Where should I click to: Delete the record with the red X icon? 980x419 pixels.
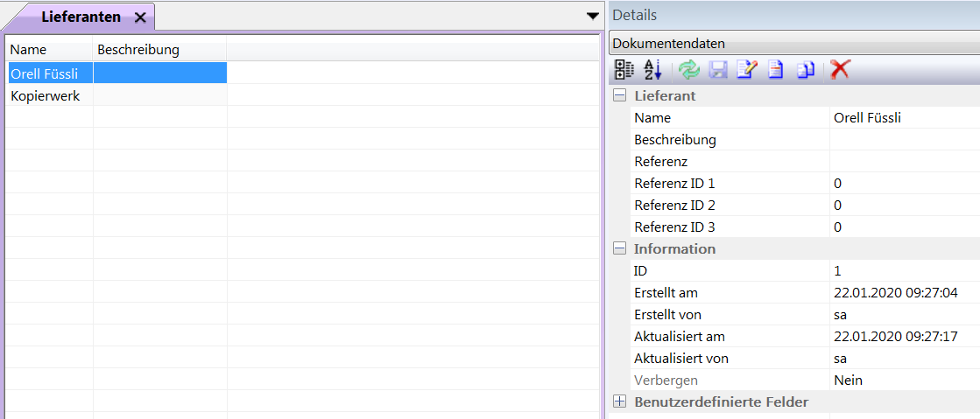point(841,70)
